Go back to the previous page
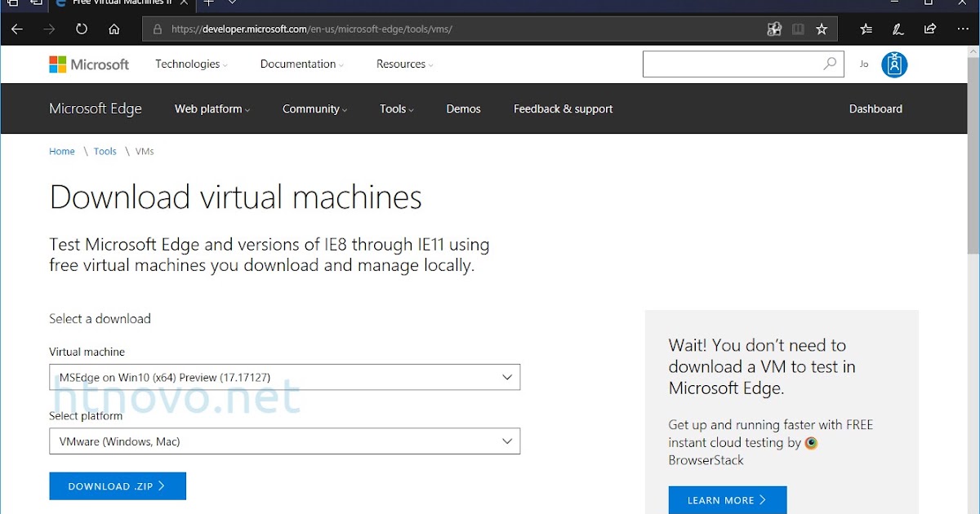 pyautogui.click(x=17, y=29)
